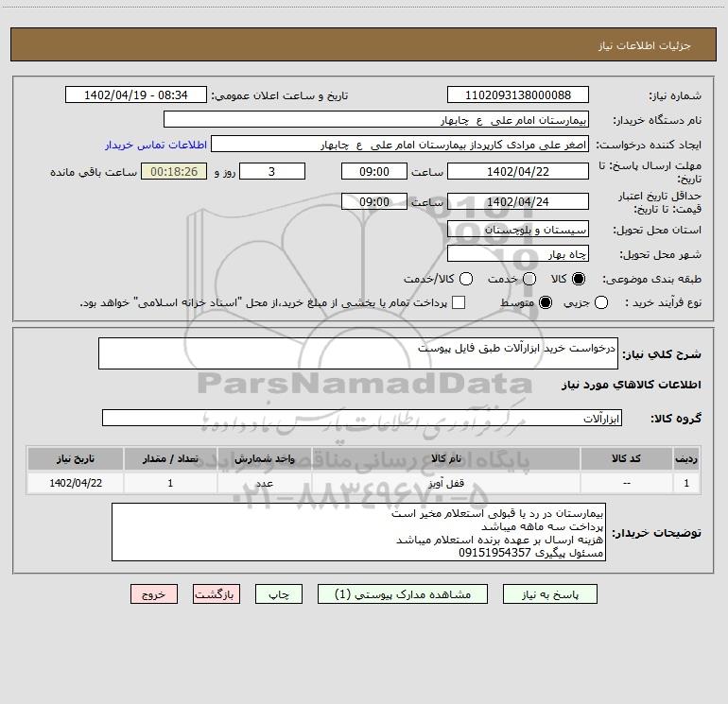Image resolution: width=728 pixels, height=704 pixels.
Task: Click the پاسخ به نیاز button
Action: click(549, 594)
